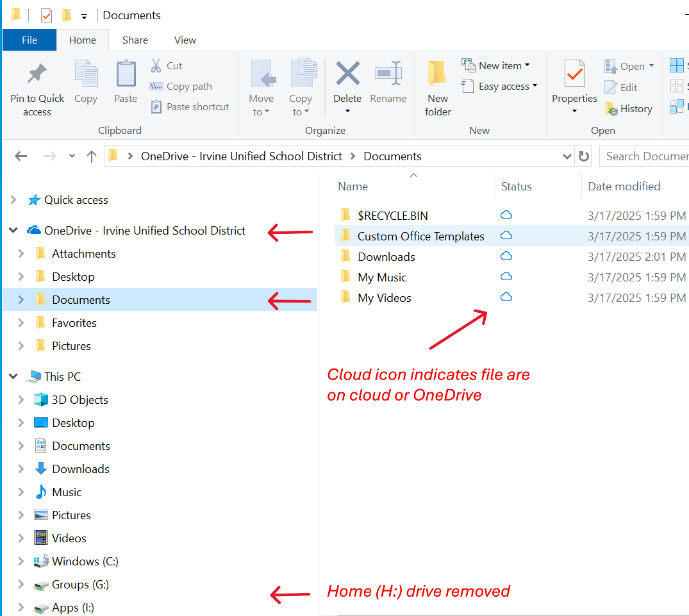Select the Downloads folder in file list
This screenshot has width=689, height=616.
[386, 256]
